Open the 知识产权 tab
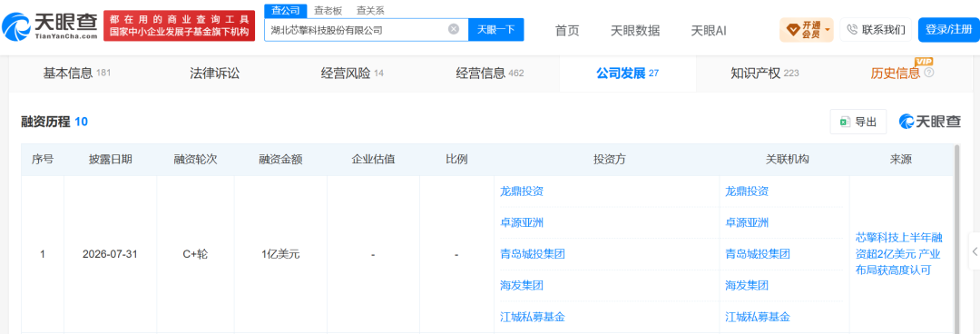 pyautogui.click(x=764, y=74)
